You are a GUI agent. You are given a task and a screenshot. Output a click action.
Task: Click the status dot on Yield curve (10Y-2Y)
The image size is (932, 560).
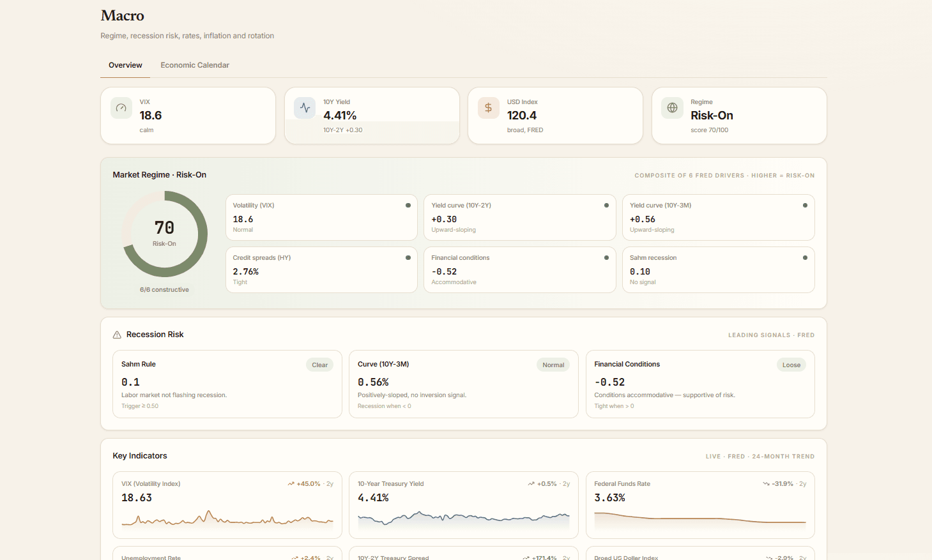click(x=606, y=206)
